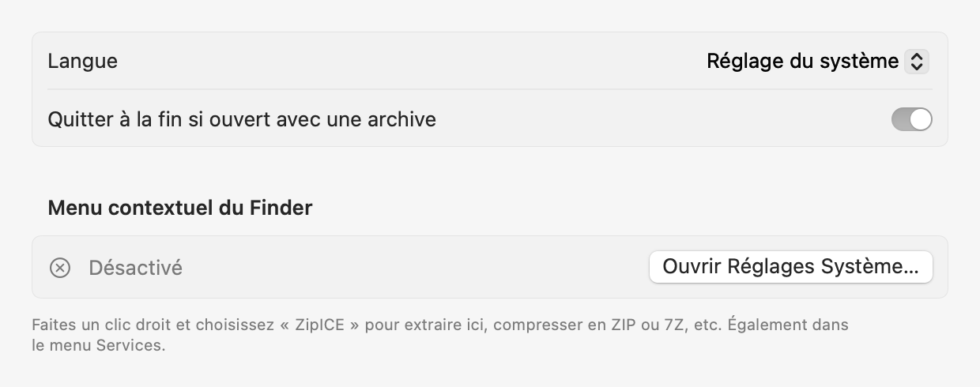Toggle the Quitter à la fin switch
Viewport: 980px width, 387px height.
point(911,120)
